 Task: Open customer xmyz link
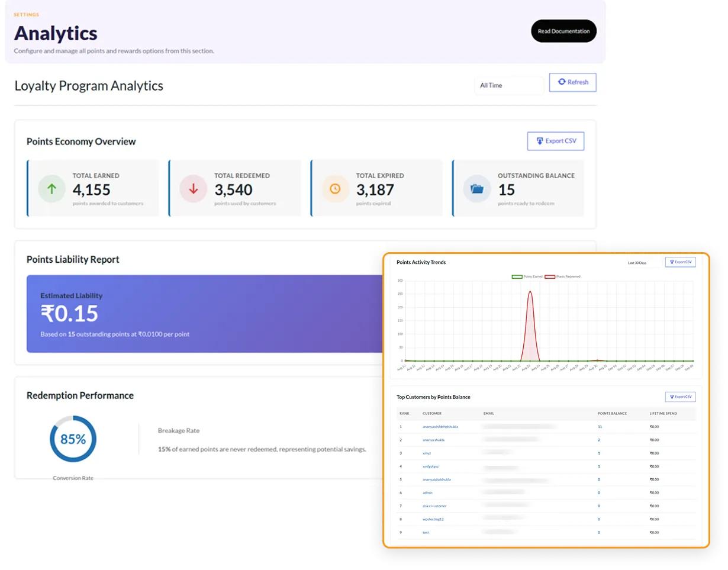[427, 453]
